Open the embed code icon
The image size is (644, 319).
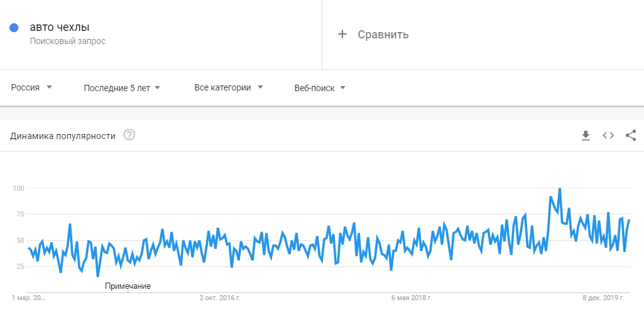608,135
